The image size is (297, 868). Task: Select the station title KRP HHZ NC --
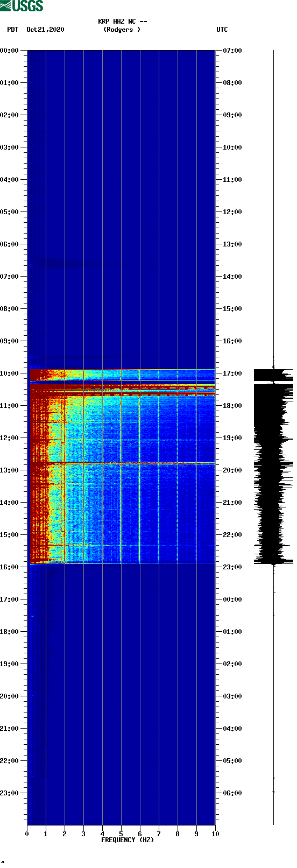(x=122, y=22)
